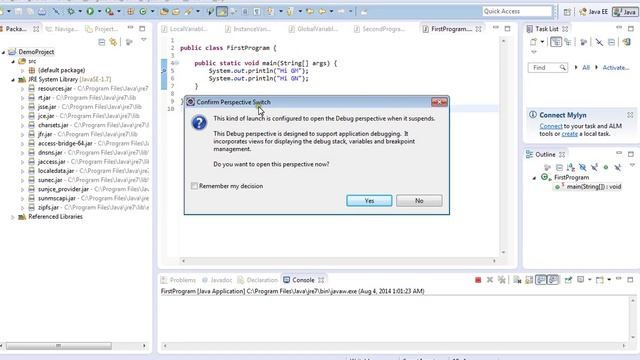Viewport: 640px width, 360px height.
Task: Click the Hide Fields icon in Outline toolbar
Action: [582, 167]
